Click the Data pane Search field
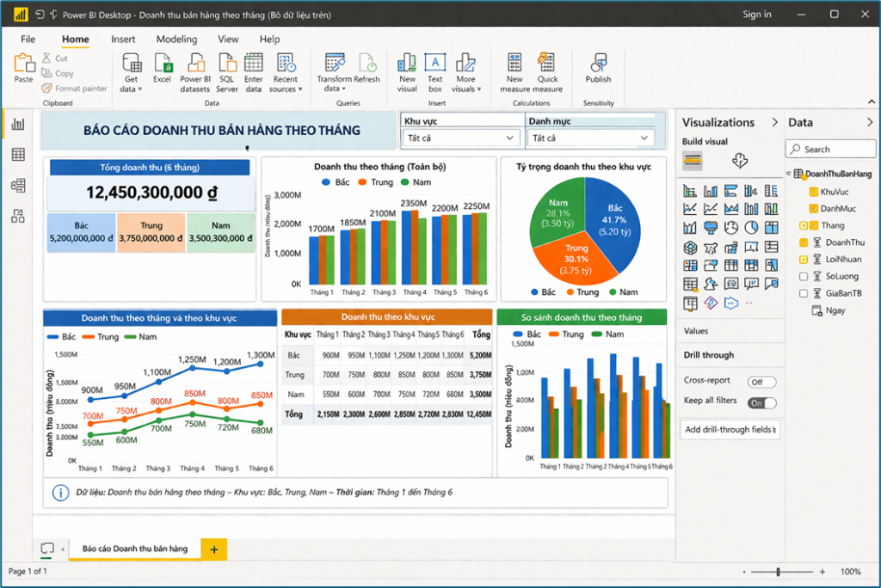Viewport: 881px width, 588px height. click(x=830, y=149)
